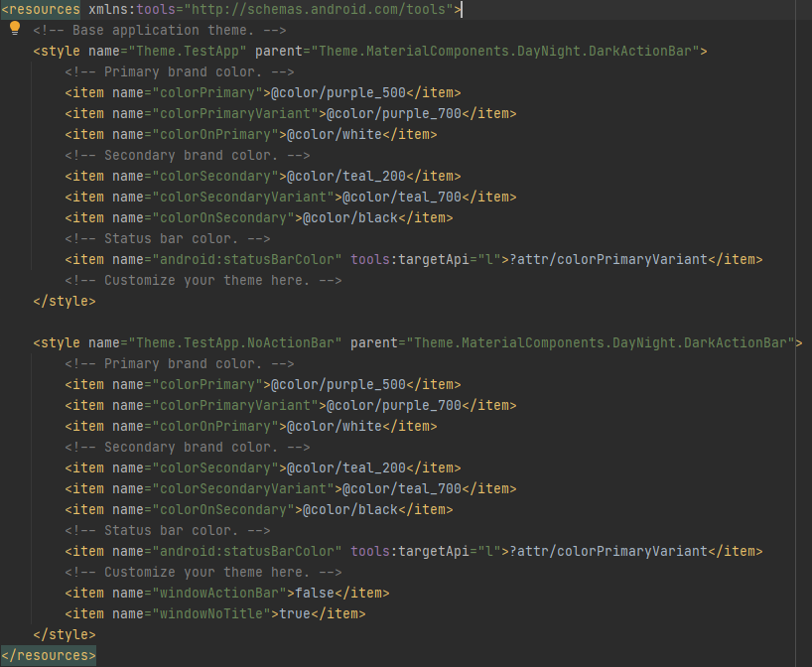The image size is (812, 667).
Task: Click the yellow lightbulb intention icon
Action: 15,28
